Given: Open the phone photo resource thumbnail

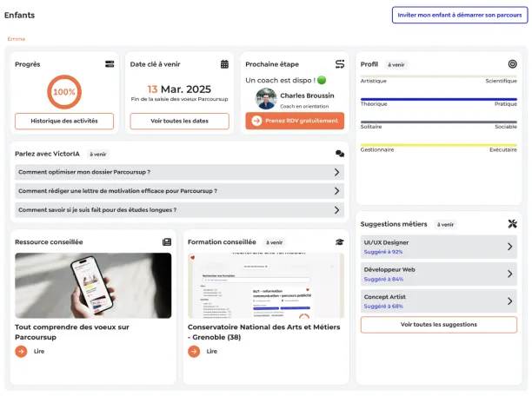Looking at the screenshot, I should pyautogui.click(x=93, y=286).
